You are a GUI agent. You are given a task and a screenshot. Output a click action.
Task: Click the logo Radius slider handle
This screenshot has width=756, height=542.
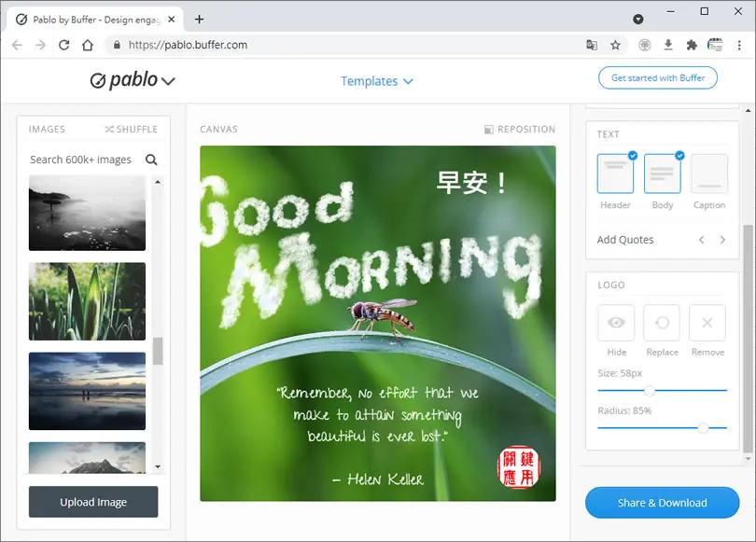pos(704,427)
